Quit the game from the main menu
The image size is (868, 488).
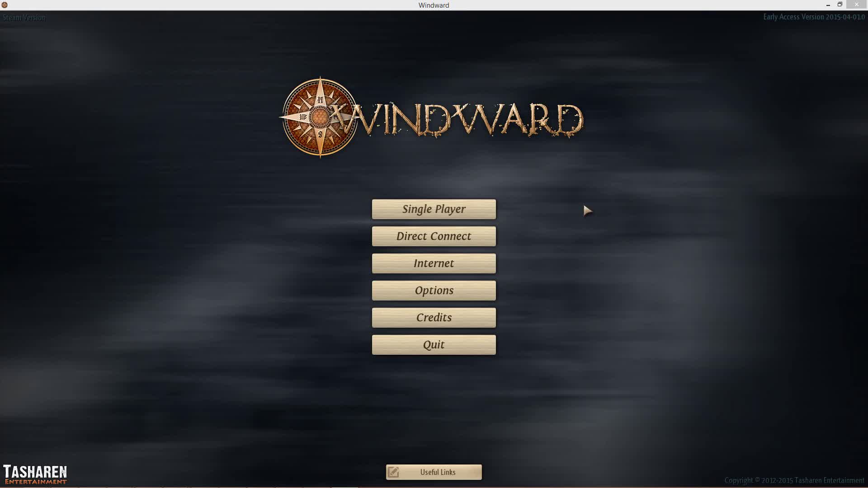pyautogui.click(x=434, y=345)
